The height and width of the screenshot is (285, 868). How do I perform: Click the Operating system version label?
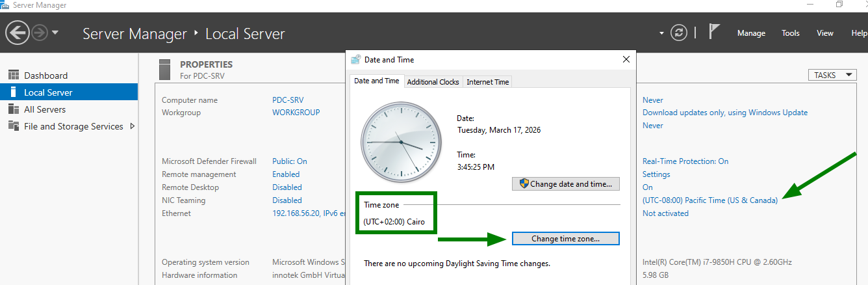pyautogui.click(x=205, y=262)
